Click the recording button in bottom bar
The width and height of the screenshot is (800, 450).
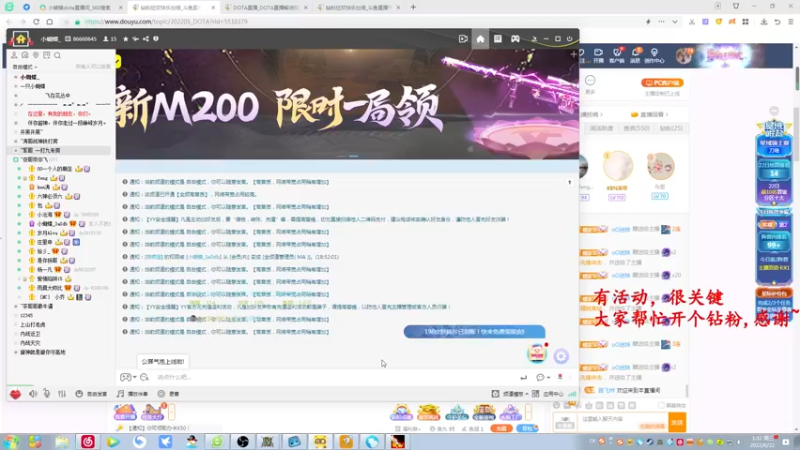(168, 394)
